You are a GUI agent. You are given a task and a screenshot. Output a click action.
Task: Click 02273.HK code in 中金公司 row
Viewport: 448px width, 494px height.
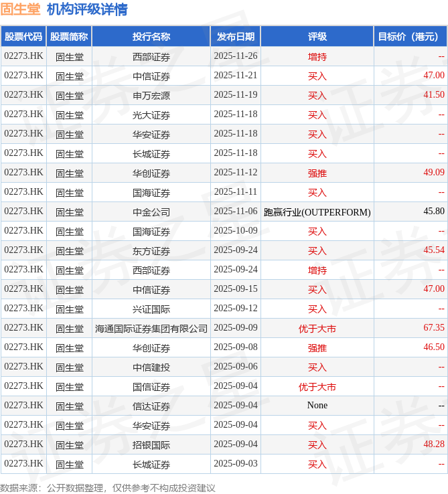[x=23, y=211]
